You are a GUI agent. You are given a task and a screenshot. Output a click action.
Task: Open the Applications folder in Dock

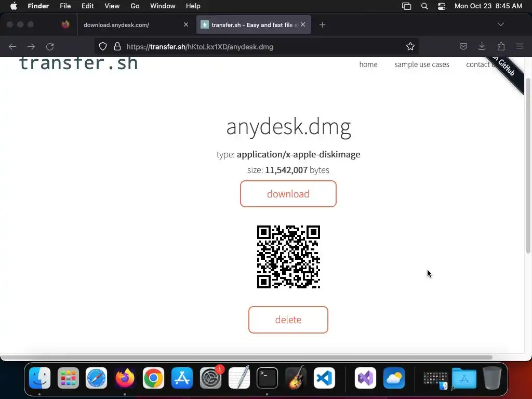[x=464, y=378]
